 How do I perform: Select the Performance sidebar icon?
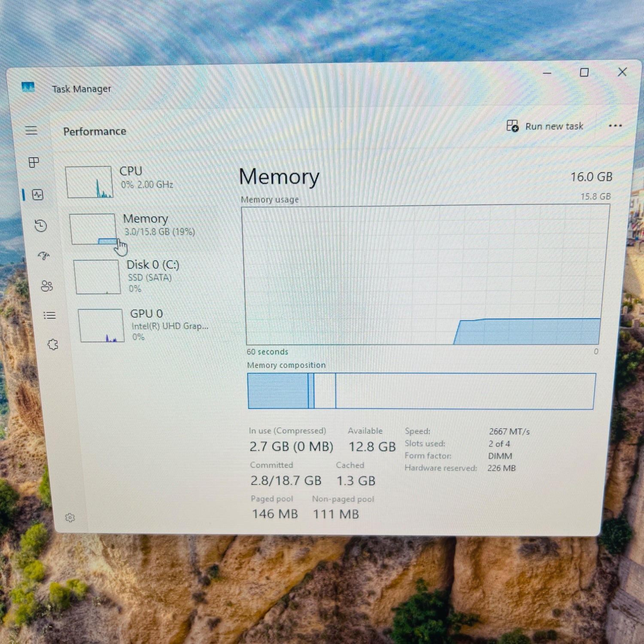coord(38,195)
